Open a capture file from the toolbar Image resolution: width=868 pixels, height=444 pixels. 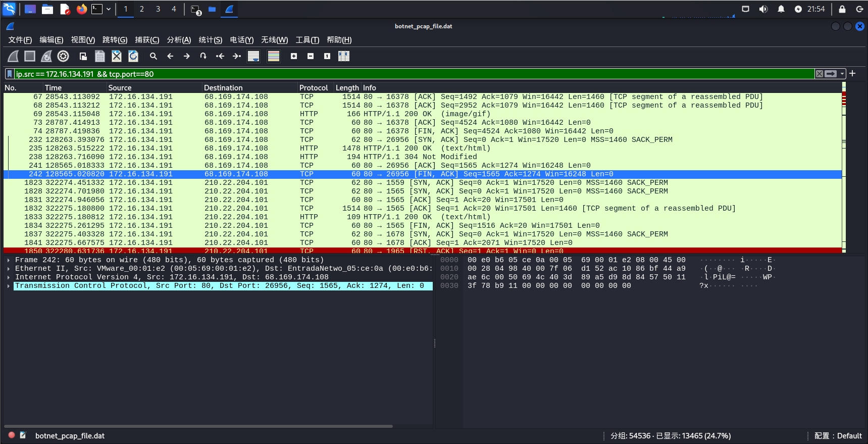point(83,56)
